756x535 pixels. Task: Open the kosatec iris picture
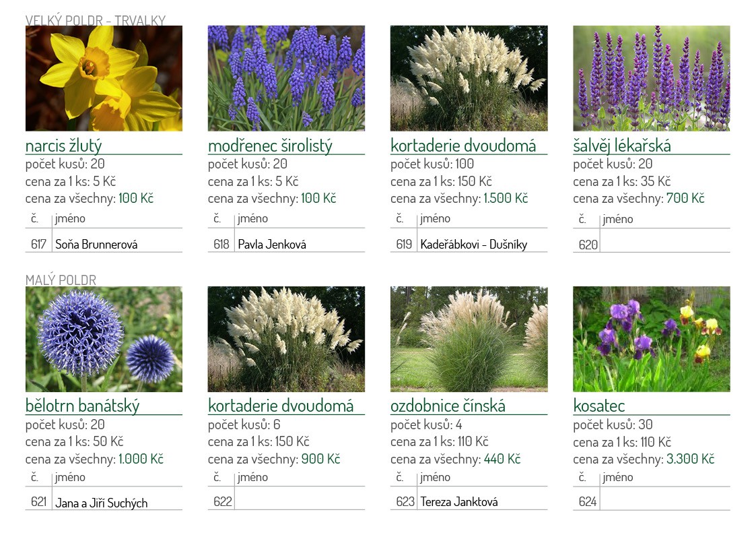click(651, 339)
